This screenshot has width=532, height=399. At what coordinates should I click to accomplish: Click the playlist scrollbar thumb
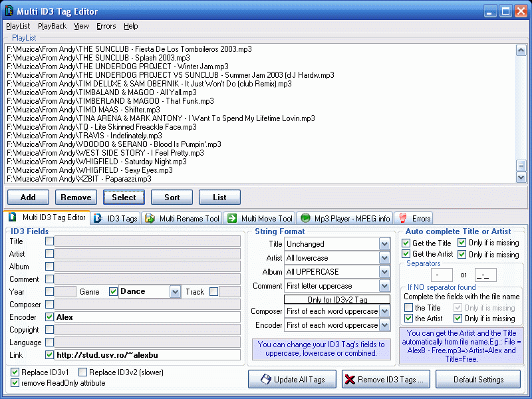[x=521, y=166]
